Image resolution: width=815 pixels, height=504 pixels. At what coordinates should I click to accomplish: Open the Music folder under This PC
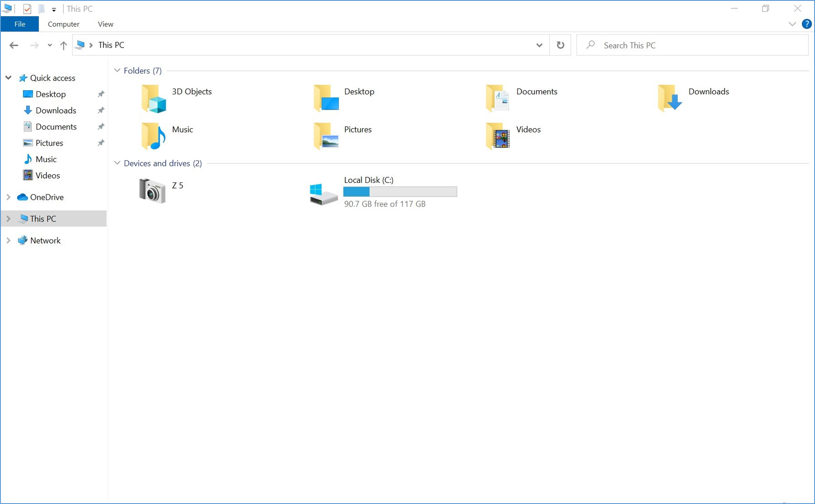(x=182, y=129)
